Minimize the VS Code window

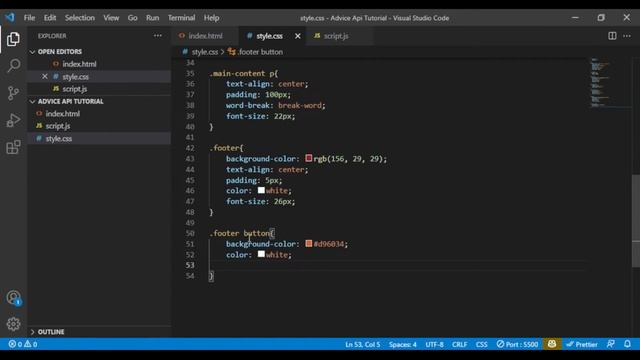(575, 18)
